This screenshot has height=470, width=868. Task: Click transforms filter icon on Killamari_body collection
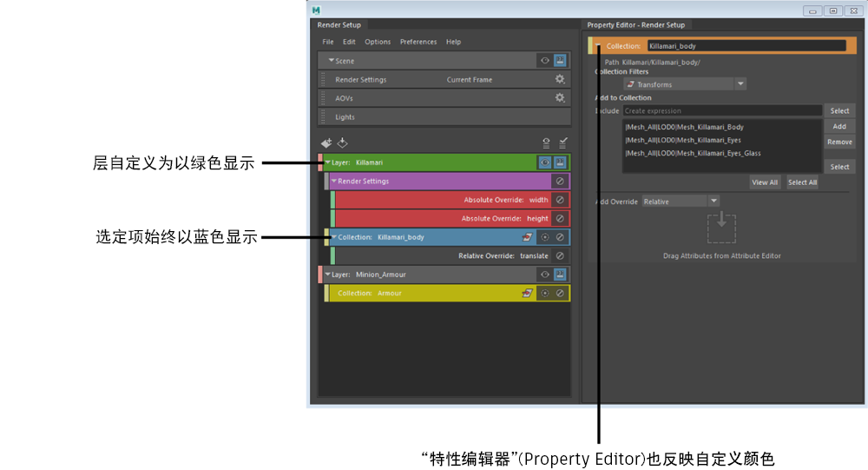pyautogui.click(x=527, y=237)
